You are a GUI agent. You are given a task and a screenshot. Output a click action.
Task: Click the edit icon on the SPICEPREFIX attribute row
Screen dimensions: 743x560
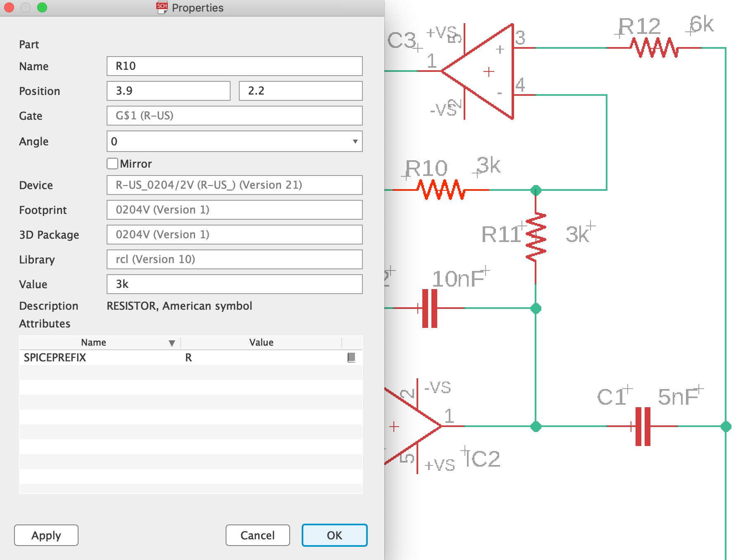point(351,358)
